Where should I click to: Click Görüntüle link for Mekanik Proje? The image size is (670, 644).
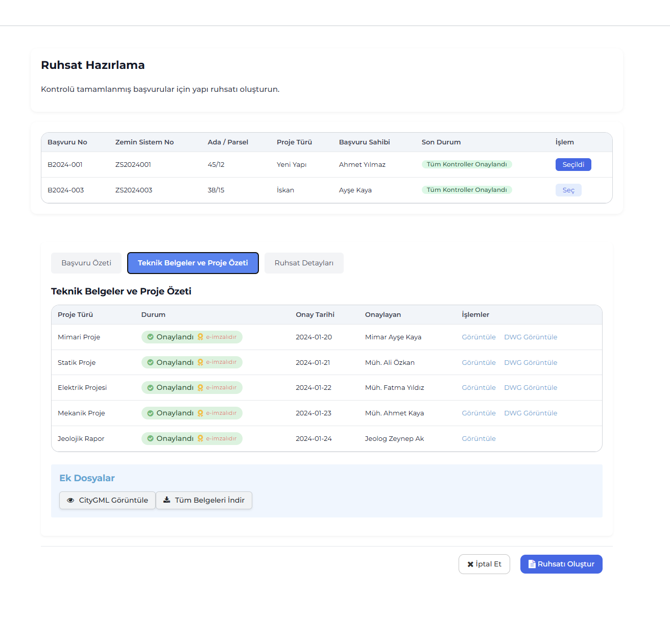tap(478, 413)
